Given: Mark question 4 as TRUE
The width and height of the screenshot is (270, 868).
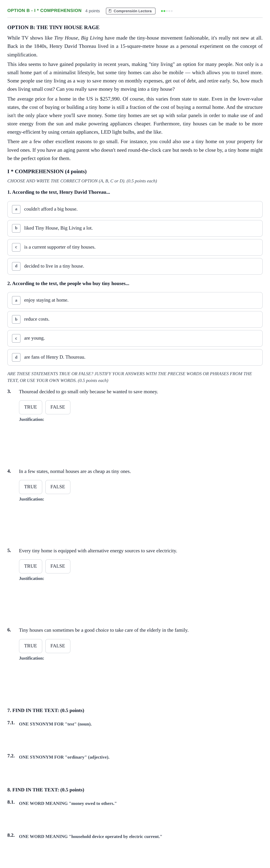Looking at the screenshot, I should (x=31, y=487).
